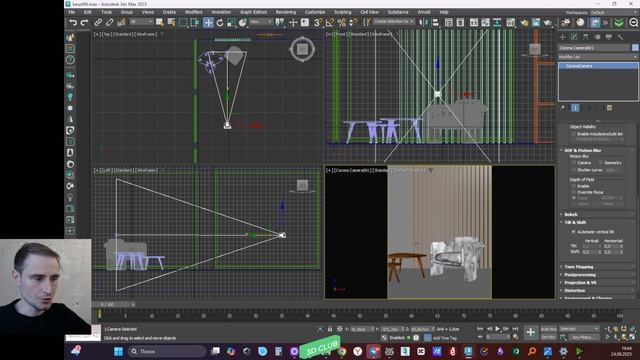
Task: Select CoronaCamera in modifier stack
Action: [x=598, y=66]
